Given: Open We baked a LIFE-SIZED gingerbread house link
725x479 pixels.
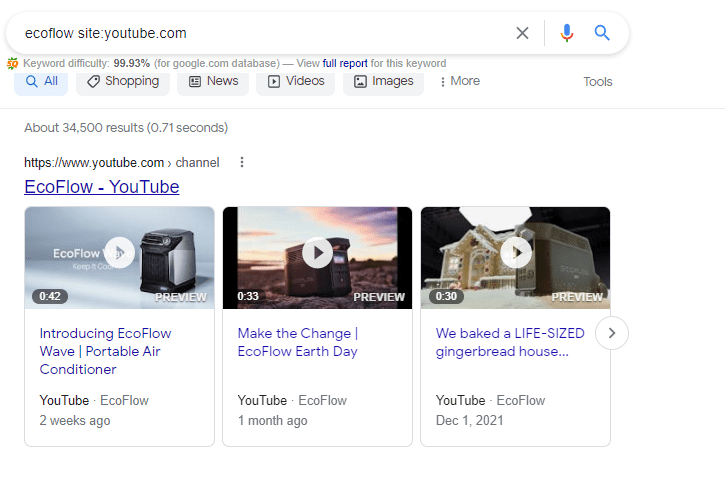Looking at the screenshot, I should pyautogui.click(x=510, y=342).
